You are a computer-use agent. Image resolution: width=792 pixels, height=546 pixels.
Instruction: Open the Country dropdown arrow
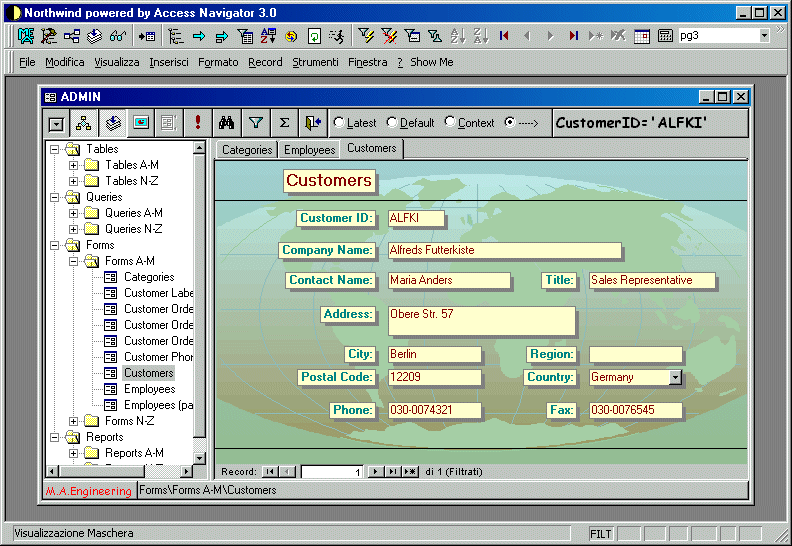[675, 378]
